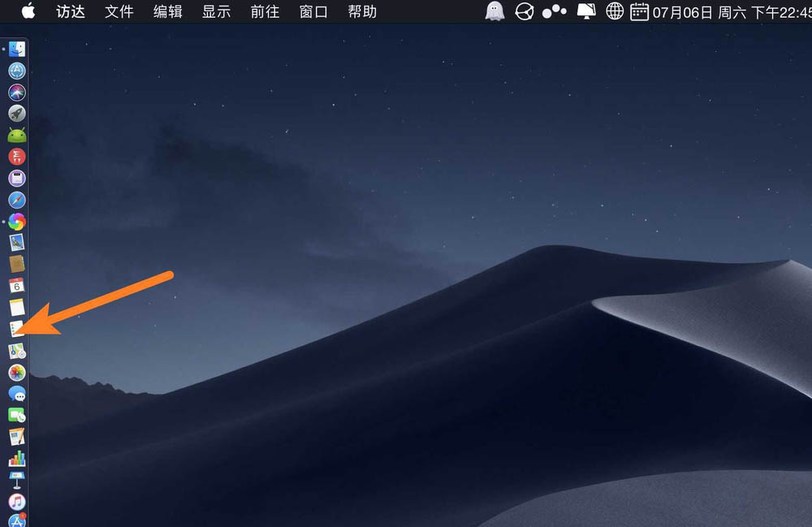Open the Keynote podium icon
The width and height of the screenshot is (812, 527).
tap(17, 480)
